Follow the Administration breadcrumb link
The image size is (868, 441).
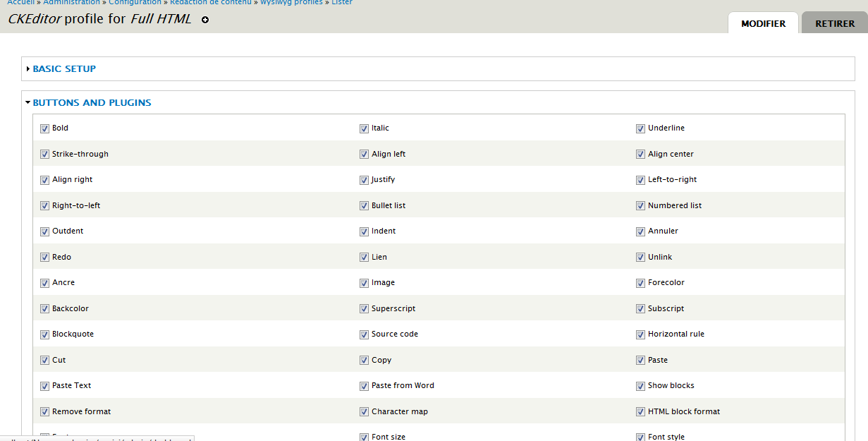[72, 2]
